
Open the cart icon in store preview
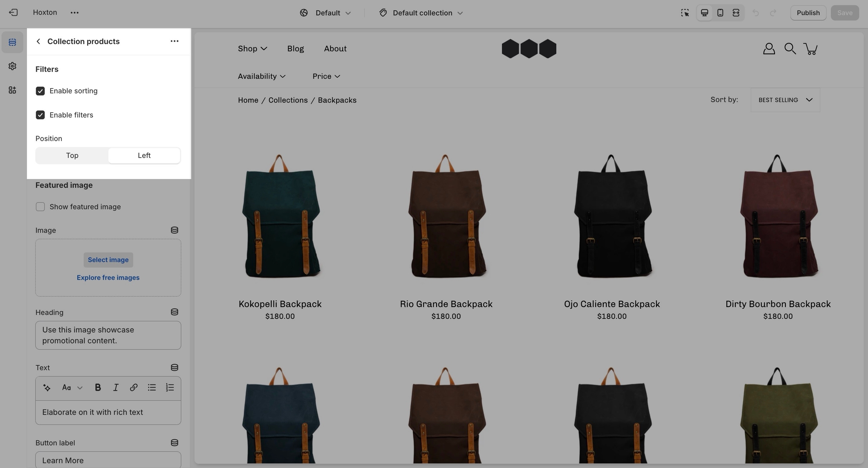[810, 49]
